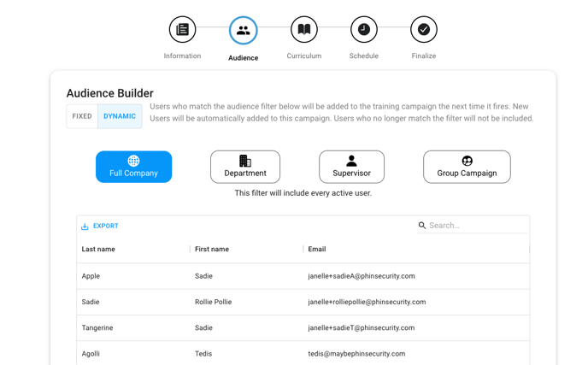Switch audience type to FIXED

(x=82, y=116)
